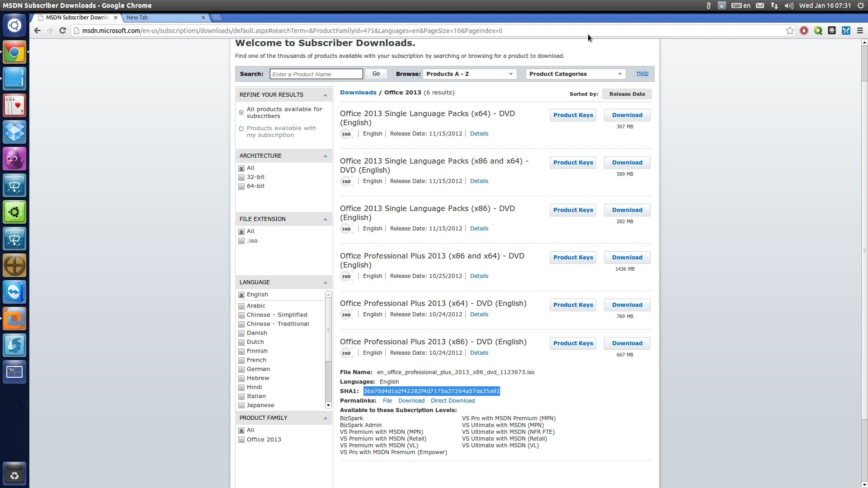
Task: Check the 32-bit architecture filter
Action: tap(241, 178)
